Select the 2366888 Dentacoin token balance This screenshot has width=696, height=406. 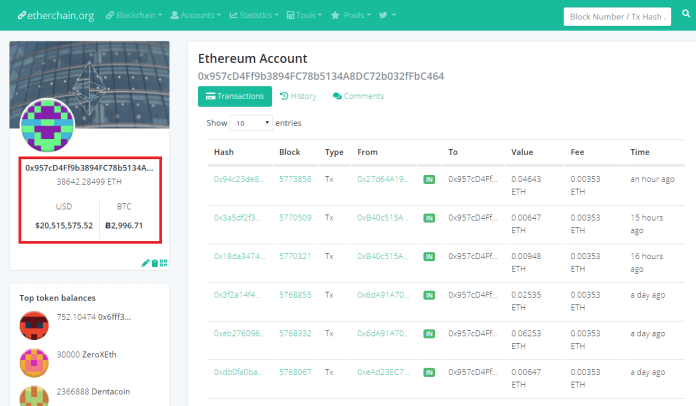(93, 392)
